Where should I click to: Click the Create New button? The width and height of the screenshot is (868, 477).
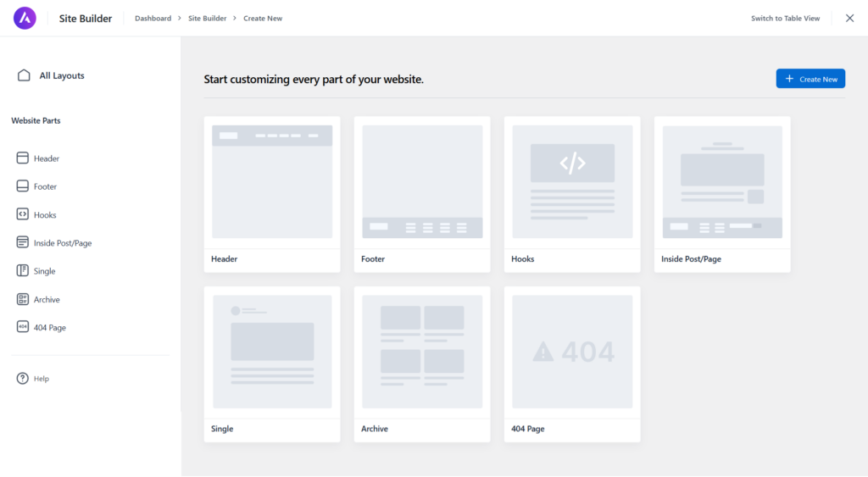point(810,79)
